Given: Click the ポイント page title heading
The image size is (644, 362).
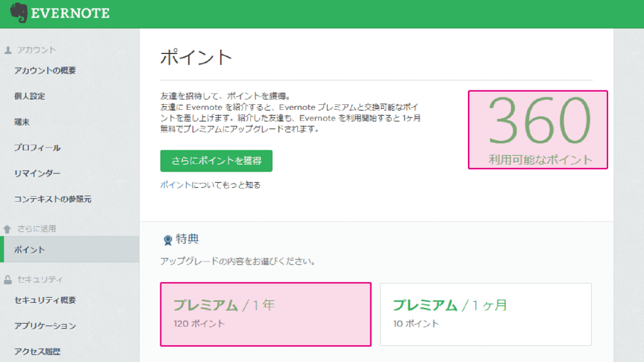Looking at the screenshot, I should pos(196,57).
